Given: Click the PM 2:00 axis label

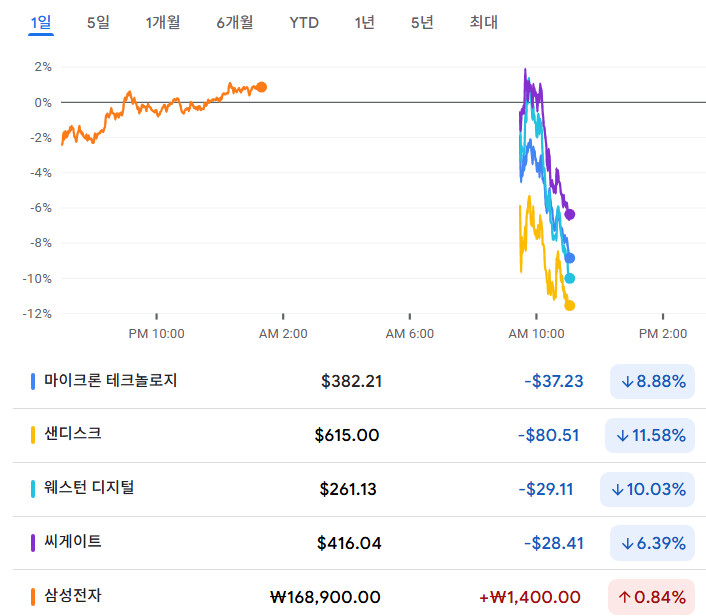Looking at the screenshot, I should tap(663, 334).
